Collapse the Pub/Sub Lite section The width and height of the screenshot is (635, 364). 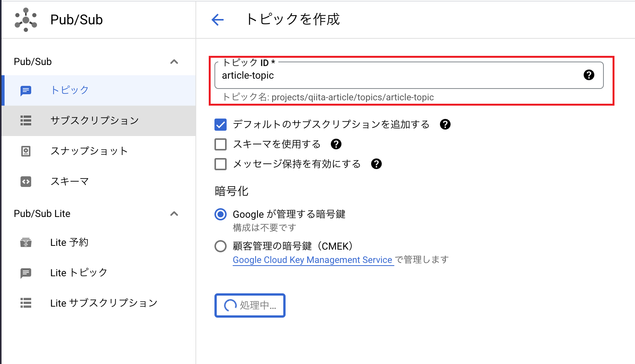click(174, 214)
